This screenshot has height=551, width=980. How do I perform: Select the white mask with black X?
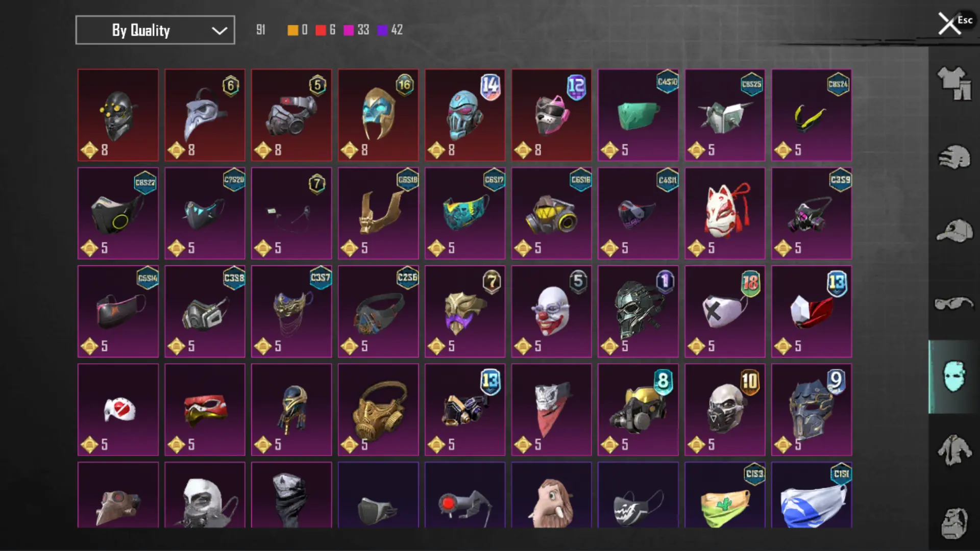[x=725, y=311]
